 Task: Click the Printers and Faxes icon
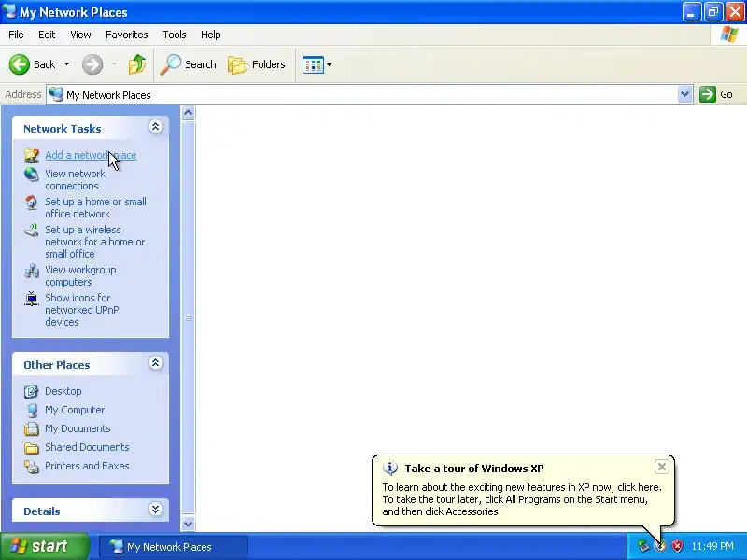tap(32, 466)
